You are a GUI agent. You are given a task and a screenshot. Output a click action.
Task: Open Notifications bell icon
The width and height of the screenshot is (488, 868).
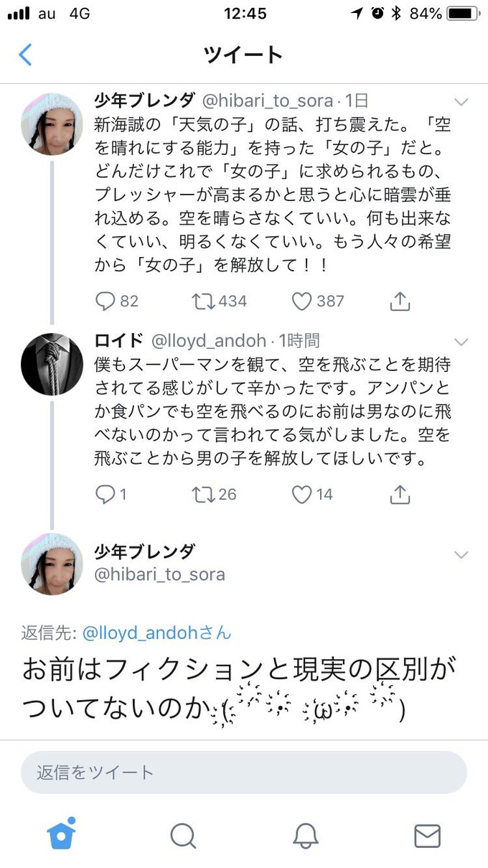(305, 835)
